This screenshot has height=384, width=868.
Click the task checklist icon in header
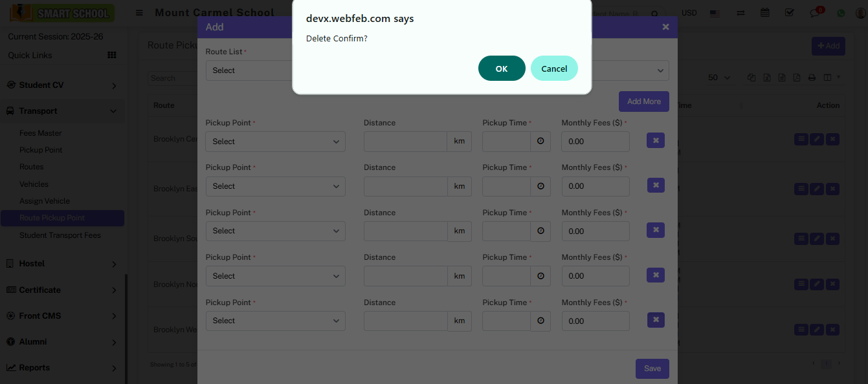tap(789, 13)
